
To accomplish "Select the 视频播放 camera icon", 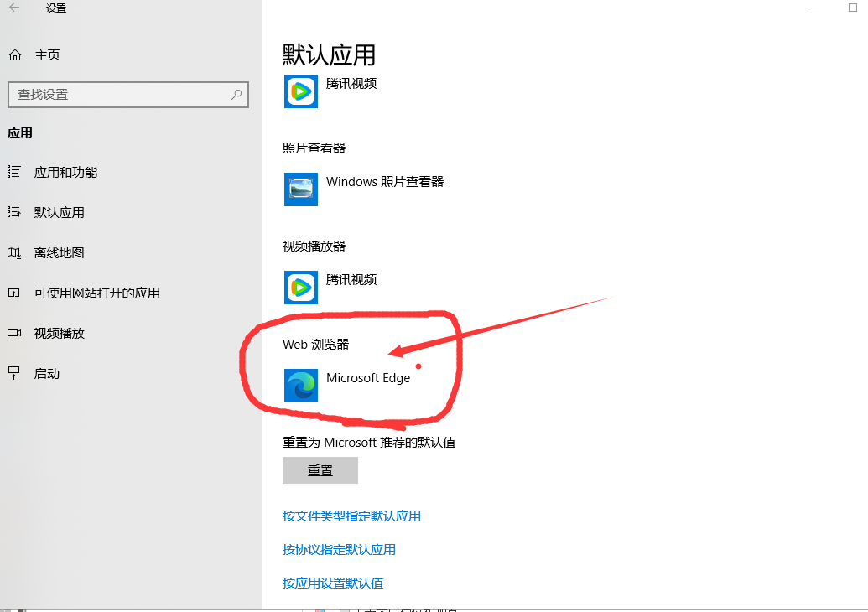I will (x=14, y=333).
